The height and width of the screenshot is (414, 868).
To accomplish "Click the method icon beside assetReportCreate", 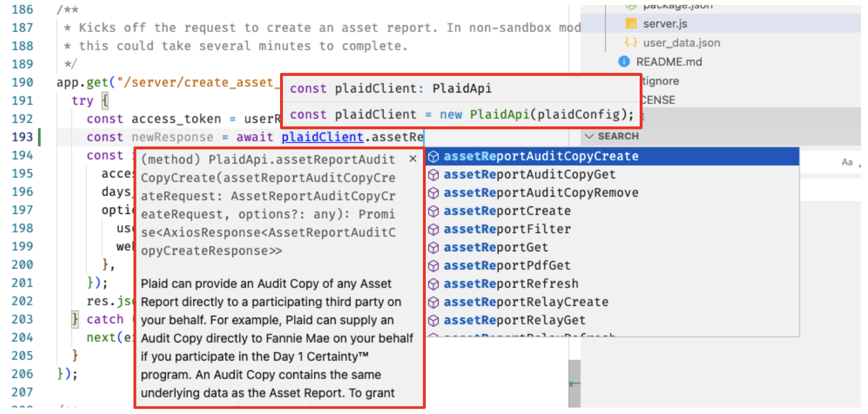I will 433,211.
